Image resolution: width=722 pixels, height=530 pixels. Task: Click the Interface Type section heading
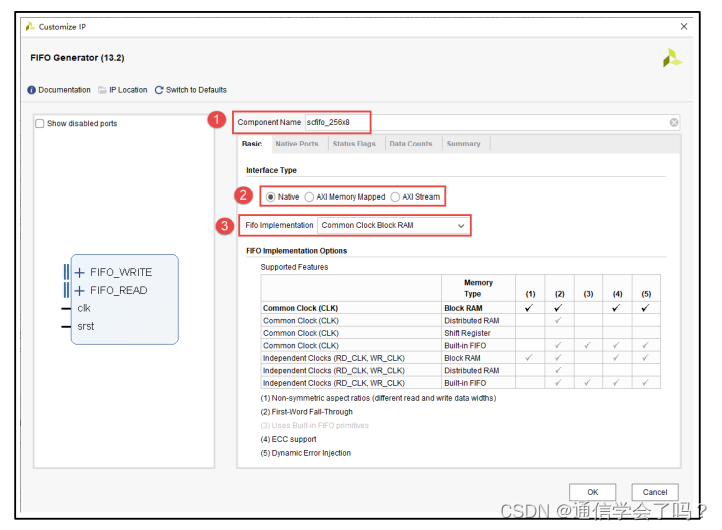[271, 170]
